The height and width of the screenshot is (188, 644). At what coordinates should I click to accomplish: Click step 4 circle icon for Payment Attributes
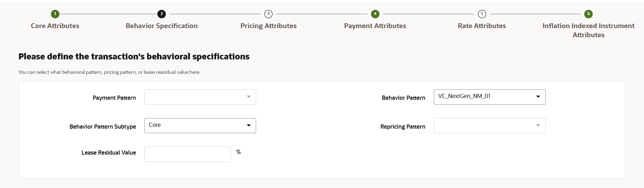pos(375,14)
